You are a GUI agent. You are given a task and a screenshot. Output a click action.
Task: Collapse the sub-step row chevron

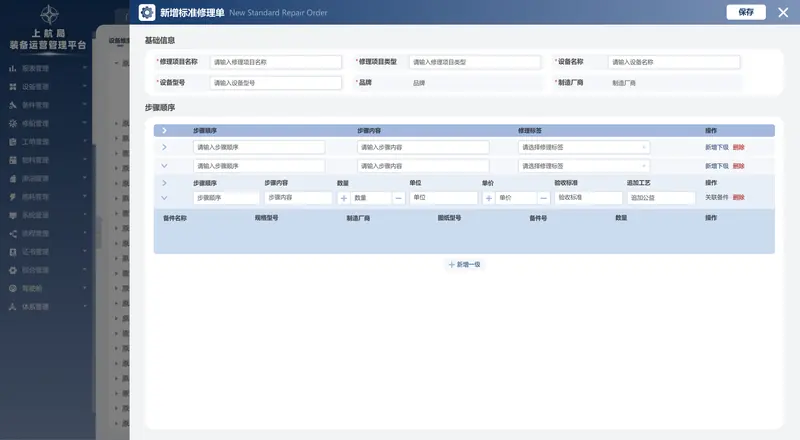(164, 198)
